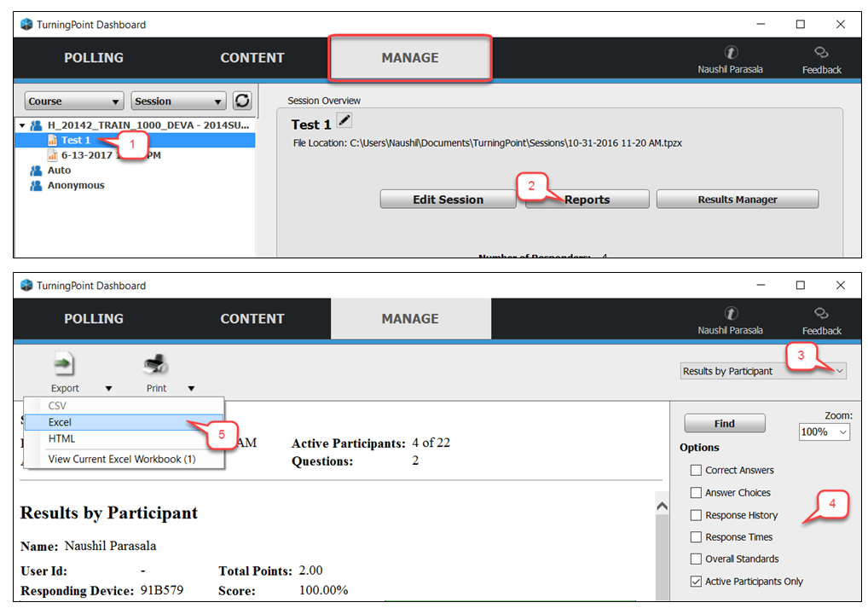Click the Results by Participant report heading
The height and width of the screenshot is (614, 868).
point(108,513)
